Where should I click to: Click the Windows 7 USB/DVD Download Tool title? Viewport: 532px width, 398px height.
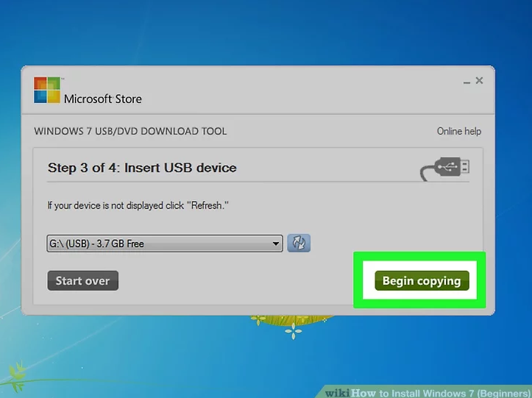[x=130, y=131]
